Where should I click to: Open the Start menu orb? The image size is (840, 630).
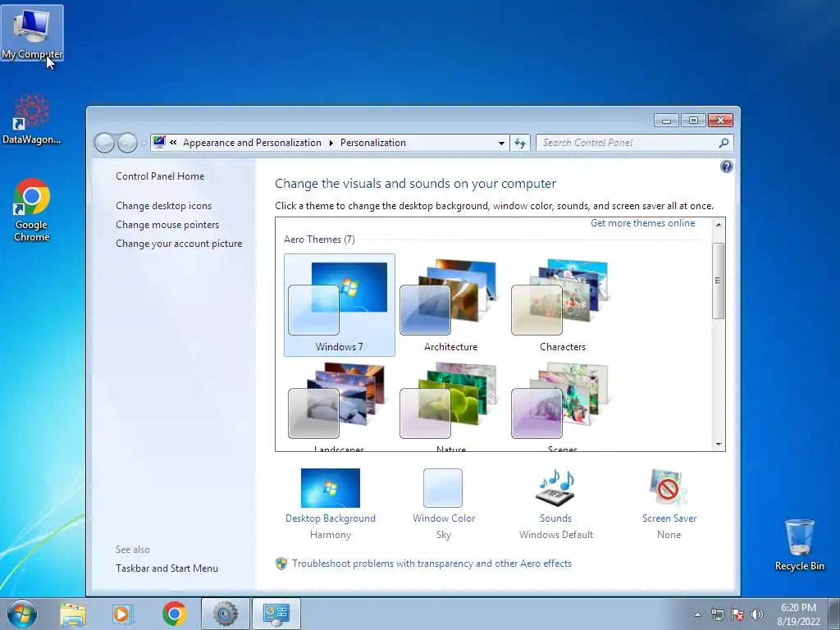pyautogui.click(x=21, y=614)
